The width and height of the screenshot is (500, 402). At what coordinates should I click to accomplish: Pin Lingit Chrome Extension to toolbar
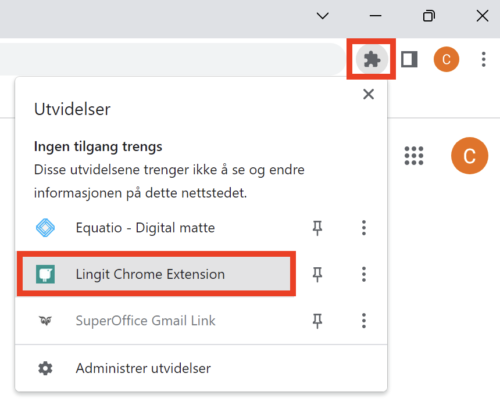[317, 274]
